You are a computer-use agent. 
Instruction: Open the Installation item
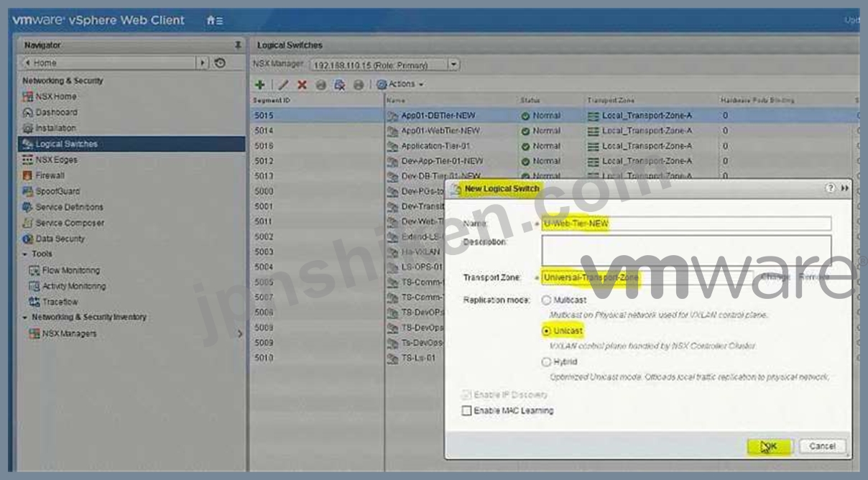point(55,128)
